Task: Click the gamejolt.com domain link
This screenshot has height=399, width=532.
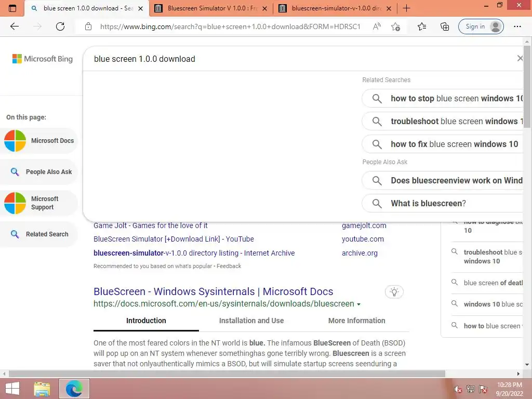Action: pos(364,226)
